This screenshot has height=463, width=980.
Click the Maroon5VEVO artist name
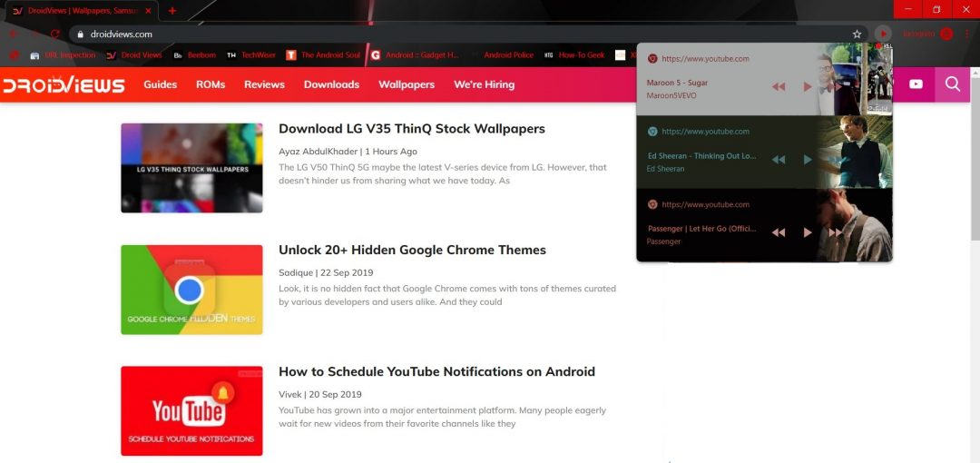[671, 95]
